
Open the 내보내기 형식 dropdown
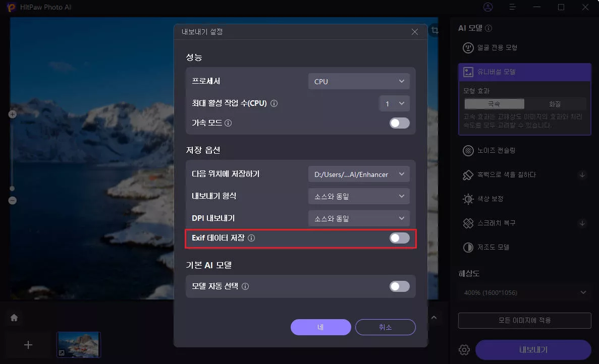coord(359,196)
